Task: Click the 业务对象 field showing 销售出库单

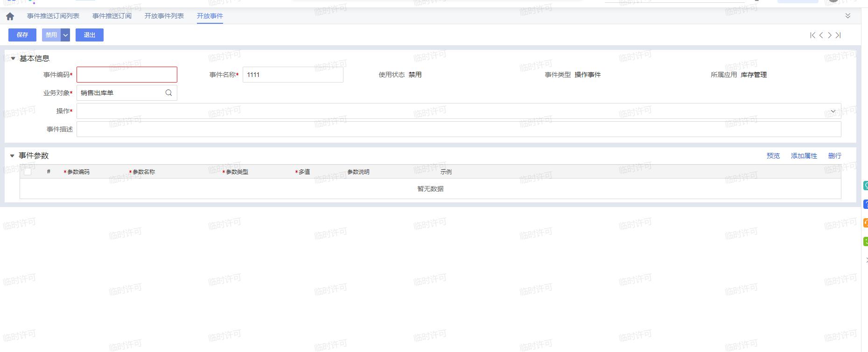Action: tap(127, 93)
